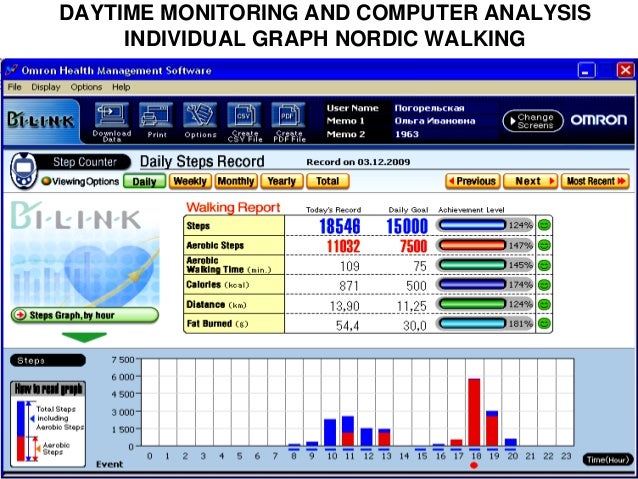This screenshot has width=638, height=479.
Task: Click aerobic steps value 11032
Action: [343, 246]
